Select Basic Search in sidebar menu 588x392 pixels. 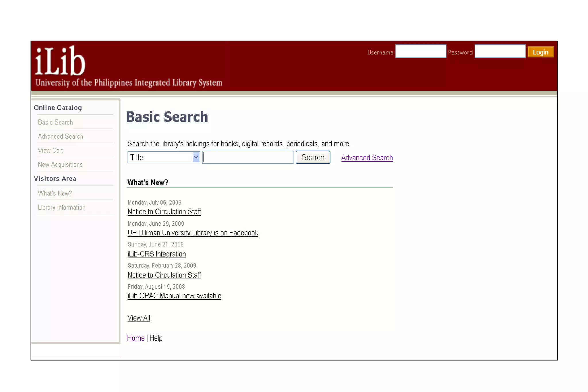(x=55, y=122)
